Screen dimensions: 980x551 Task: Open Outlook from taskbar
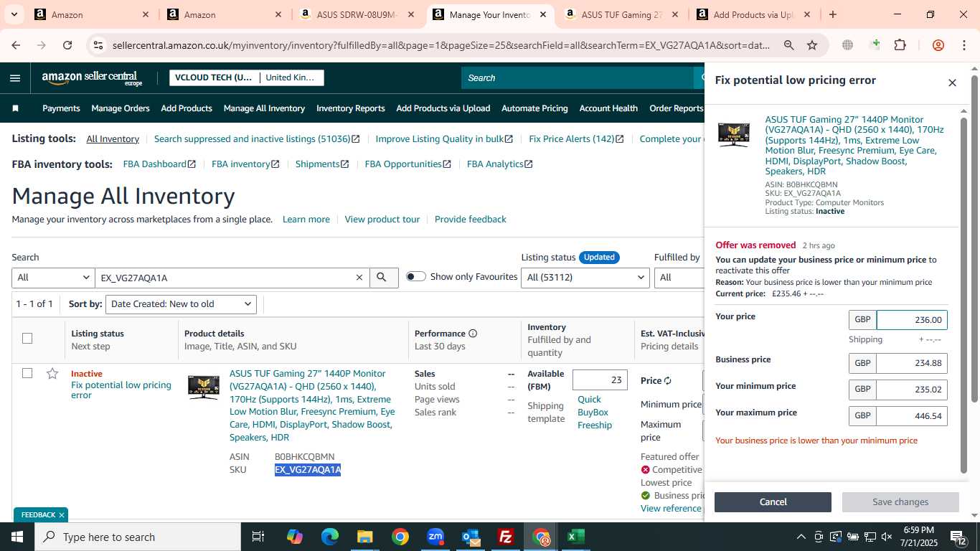(471, 537)
